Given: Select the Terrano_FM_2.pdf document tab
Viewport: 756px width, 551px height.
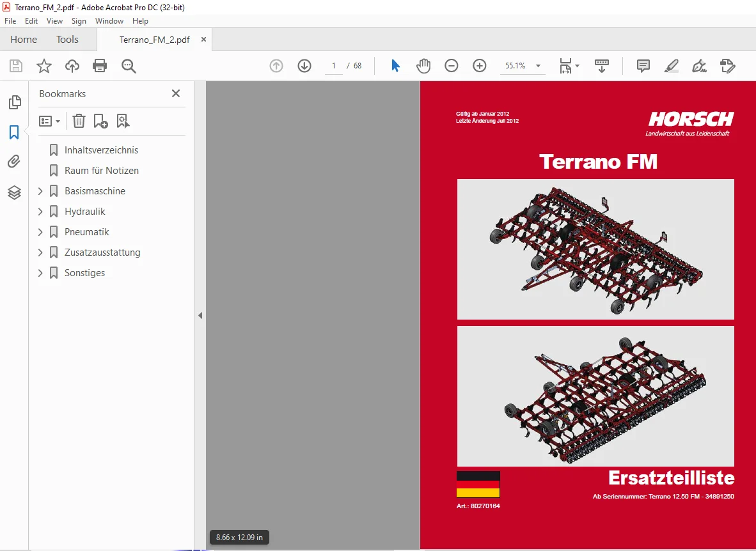Looking at the screenshot, I should click(154, 40).
